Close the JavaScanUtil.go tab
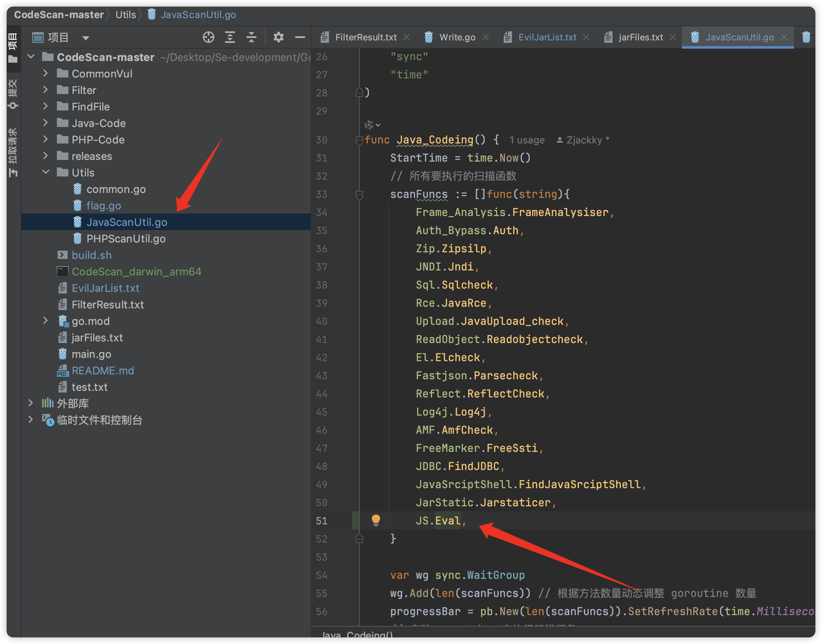The width and height of the screenshot is (822, 644). point(784,38)
